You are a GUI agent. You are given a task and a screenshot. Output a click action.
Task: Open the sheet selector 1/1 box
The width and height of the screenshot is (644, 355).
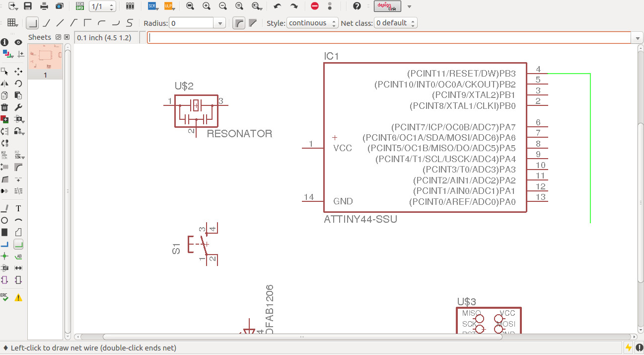point(103,6)
